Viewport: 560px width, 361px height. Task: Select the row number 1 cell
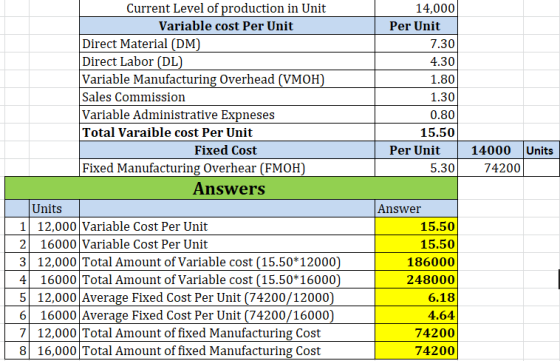tap(17, 226)
